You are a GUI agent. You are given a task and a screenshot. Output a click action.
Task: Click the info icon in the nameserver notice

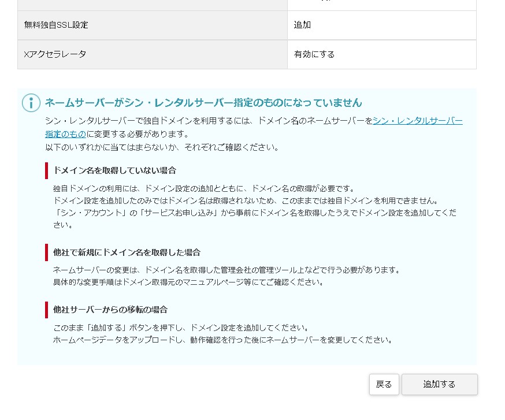[31, 103]
